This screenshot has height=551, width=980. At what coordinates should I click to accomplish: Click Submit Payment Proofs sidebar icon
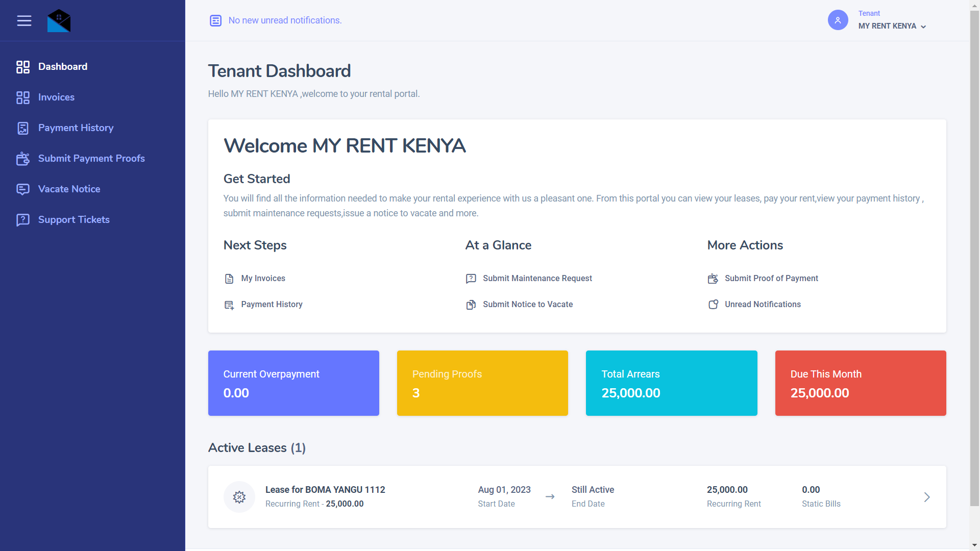23,159
